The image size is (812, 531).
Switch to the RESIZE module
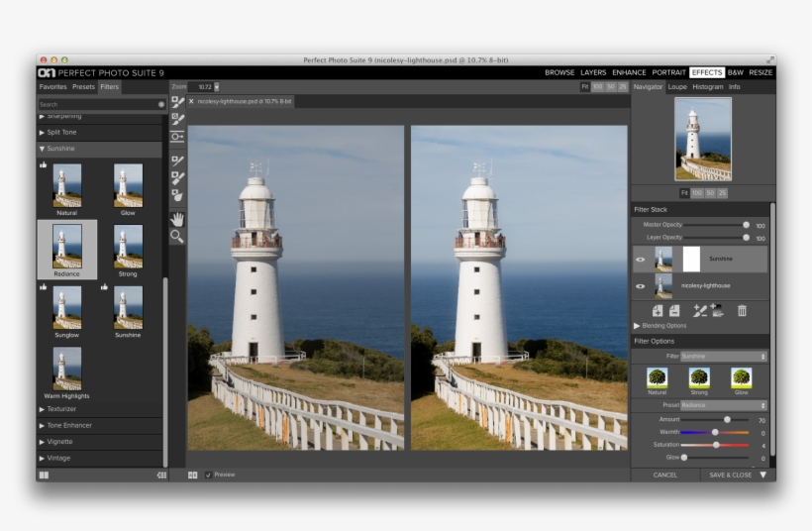761,73
